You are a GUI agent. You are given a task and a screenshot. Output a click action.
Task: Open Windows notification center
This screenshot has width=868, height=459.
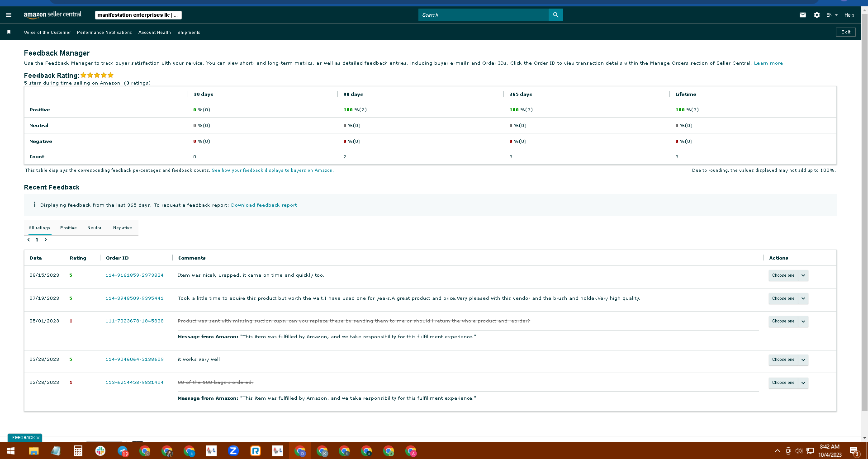coord(854,451)
